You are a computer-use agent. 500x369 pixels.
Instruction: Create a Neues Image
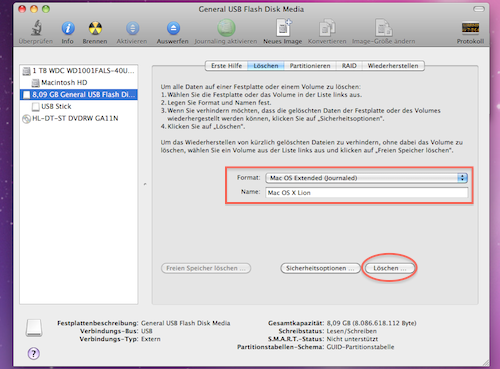coord(283,28)
